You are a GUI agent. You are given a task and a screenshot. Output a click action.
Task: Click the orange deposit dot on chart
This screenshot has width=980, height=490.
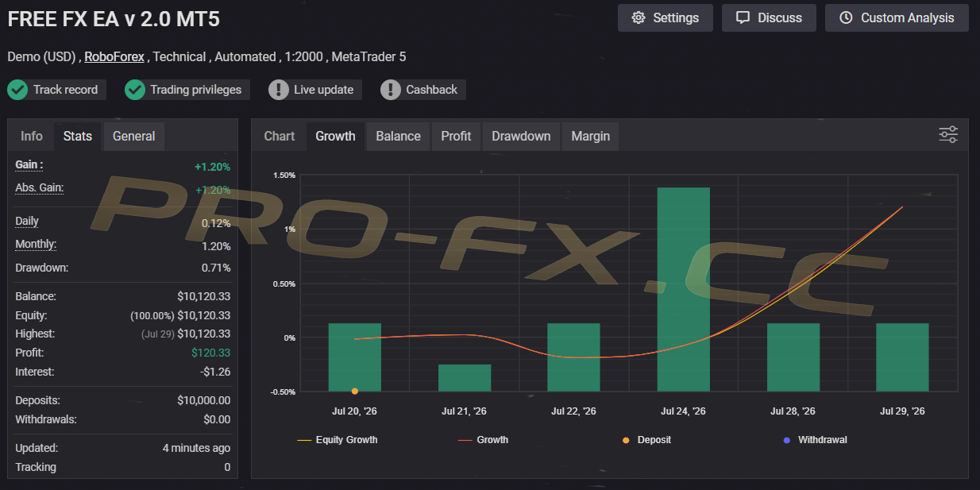(354, 391)
